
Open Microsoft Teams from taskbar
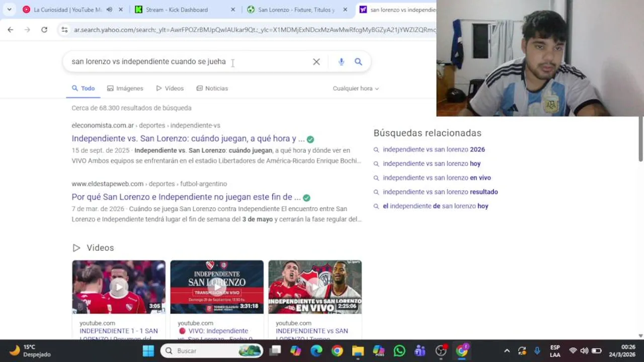(x=420, y=351)
